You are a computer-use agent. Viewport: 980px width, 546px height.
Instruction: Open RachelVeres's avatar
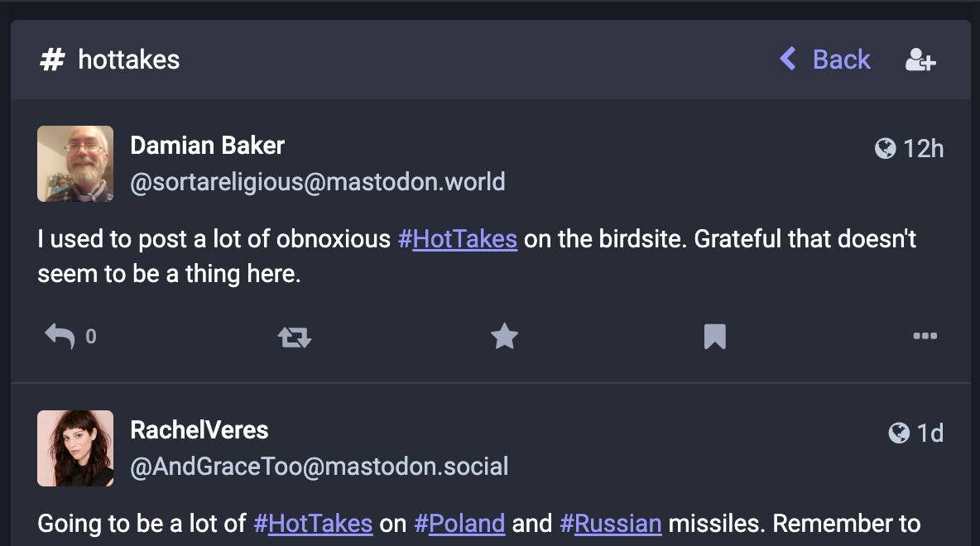[x=75, y=448]
